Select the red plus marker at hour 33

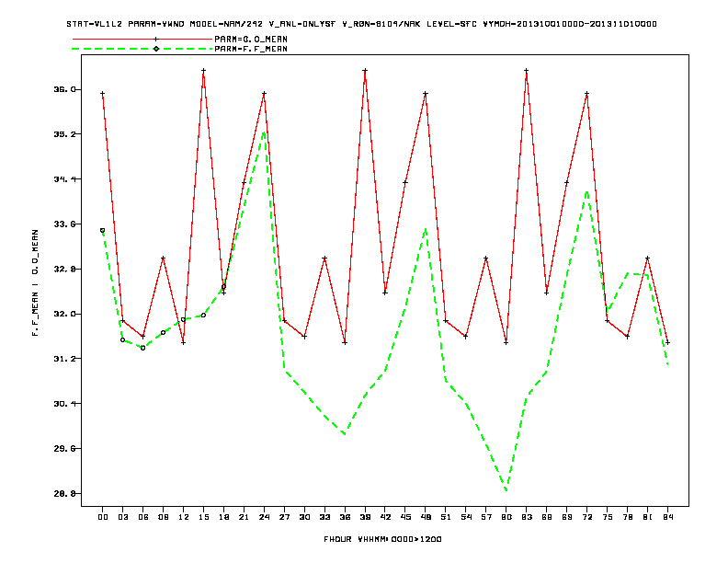324,259
